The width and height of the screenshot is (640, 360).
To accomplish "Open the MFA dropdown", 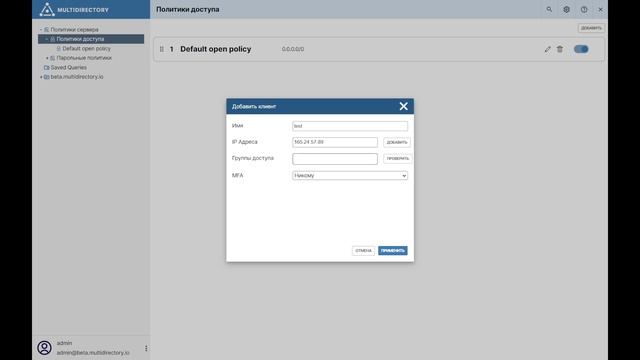I will pos(350,176).
